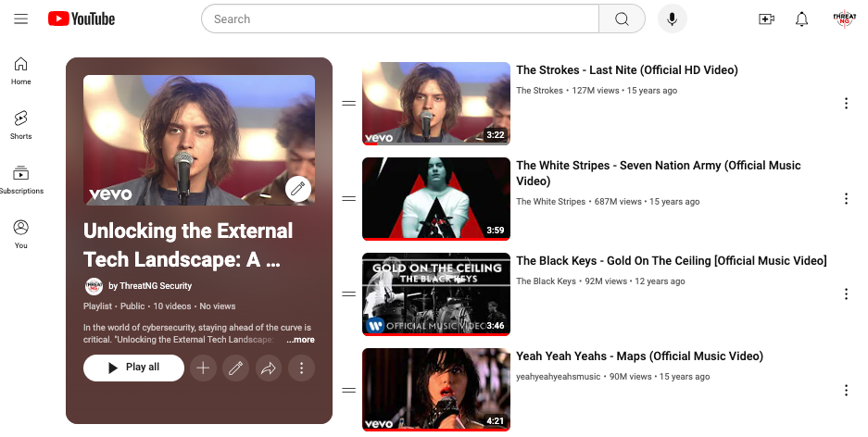This screenshot has height=437, width=868.
Task: Open Yeah Yeah Yeahs - Maps title
Action: click(639, 356)
